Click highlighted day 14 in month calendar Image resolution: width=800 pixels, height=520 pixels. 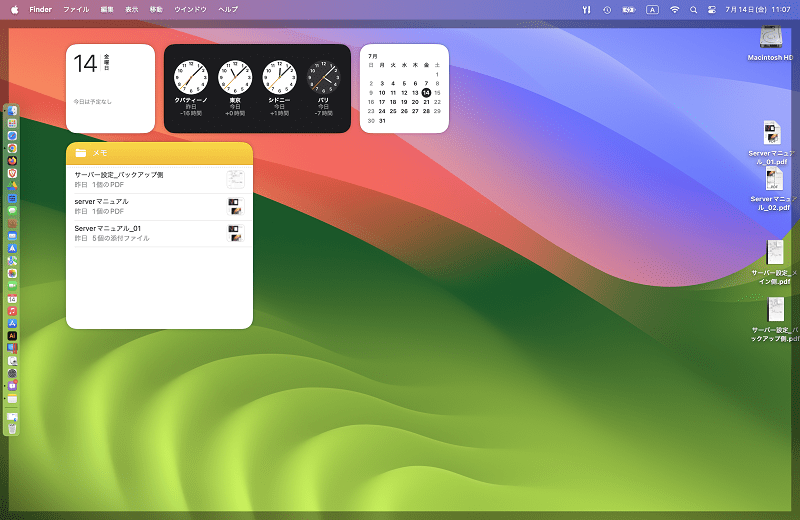pyautogui.click(x=426, y=93)
